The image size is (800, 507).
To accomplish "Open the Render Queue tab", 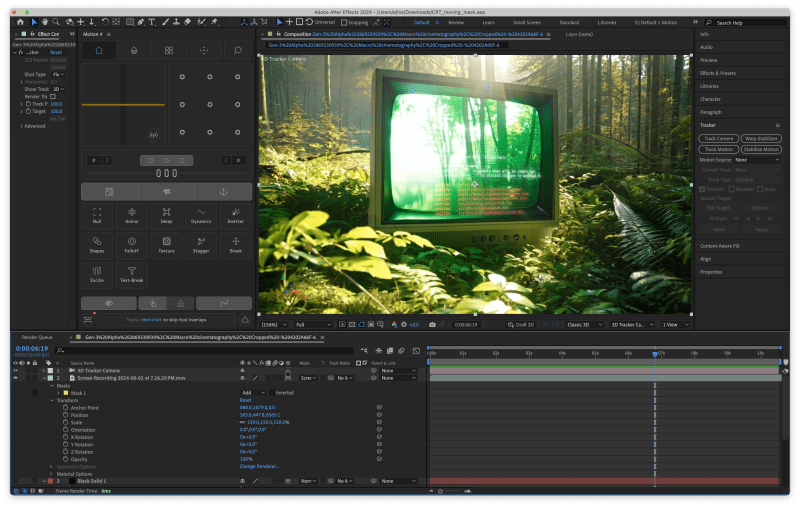I will (x=37, y=337).
